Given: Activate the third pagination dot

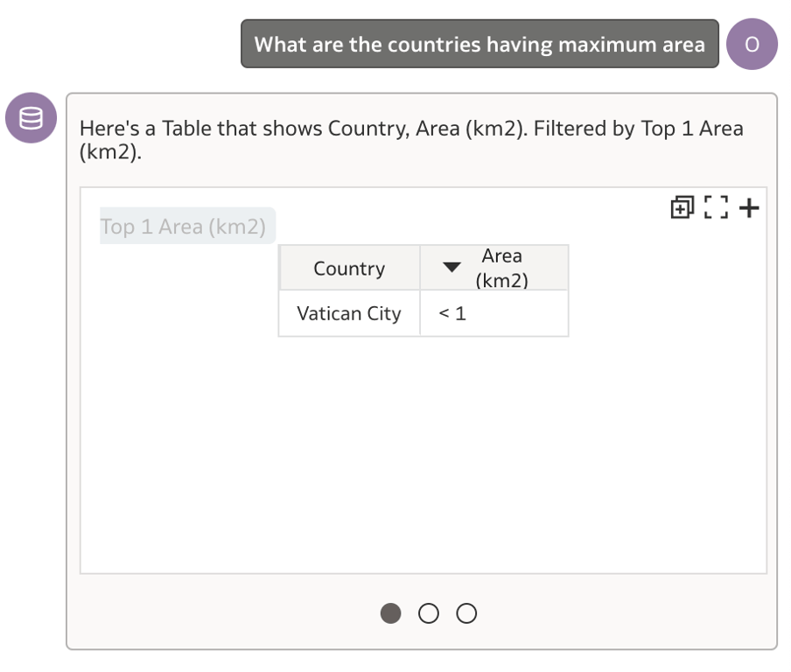Looking at the screenshot, I should coord(466,613).
